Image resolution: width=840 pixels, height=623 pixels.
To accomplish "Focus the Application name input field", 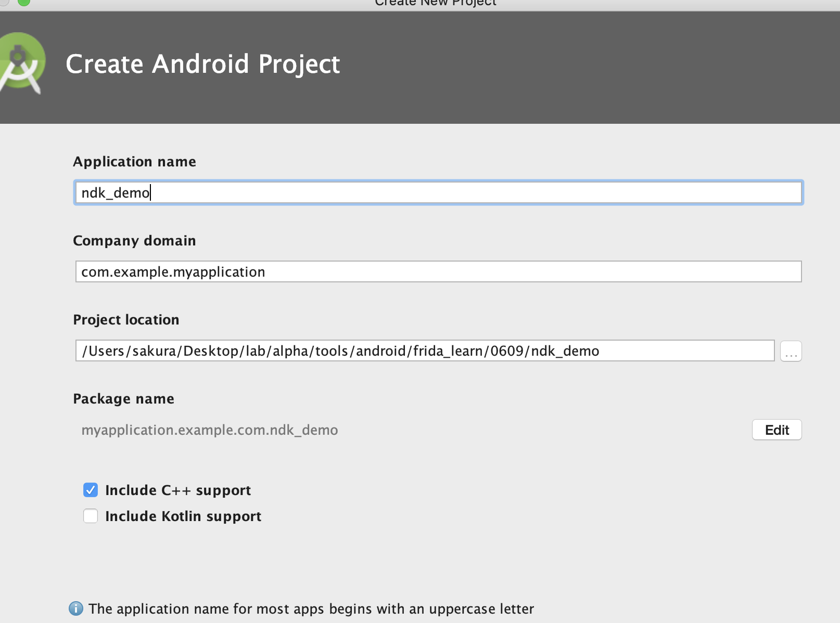I will 438,192.
